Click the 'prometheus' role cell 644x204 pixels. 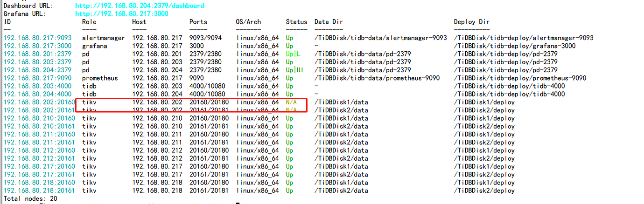pos(100,78)
